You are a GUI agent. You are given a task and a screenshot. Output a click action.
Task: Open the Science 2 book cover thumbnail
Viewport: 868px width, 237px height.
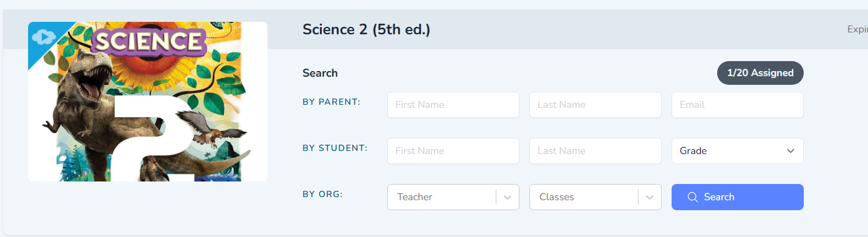(x=148, y=102)
